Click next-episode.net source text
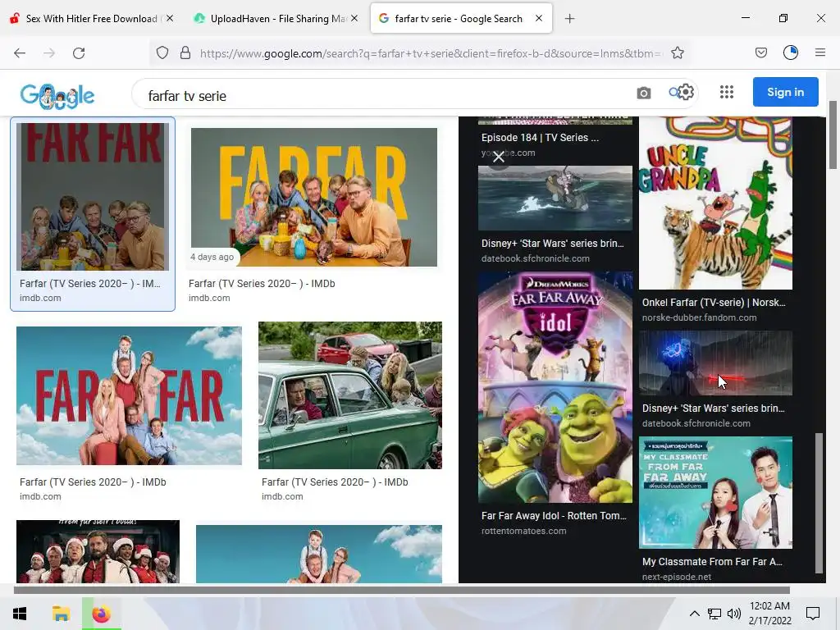The height and width of the screenshot is (630, 840). pos(677,577)
